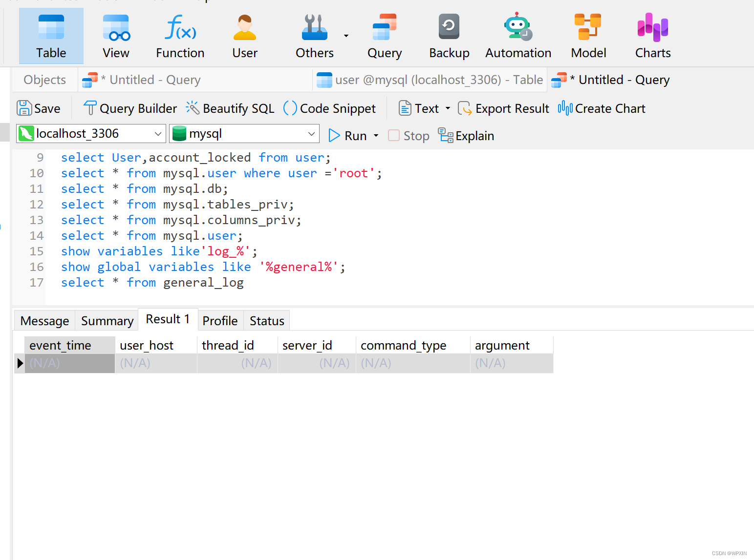Select the command_type (N/A) cell
This screenshot has width=754, height=560.
(x=413, y=363)
